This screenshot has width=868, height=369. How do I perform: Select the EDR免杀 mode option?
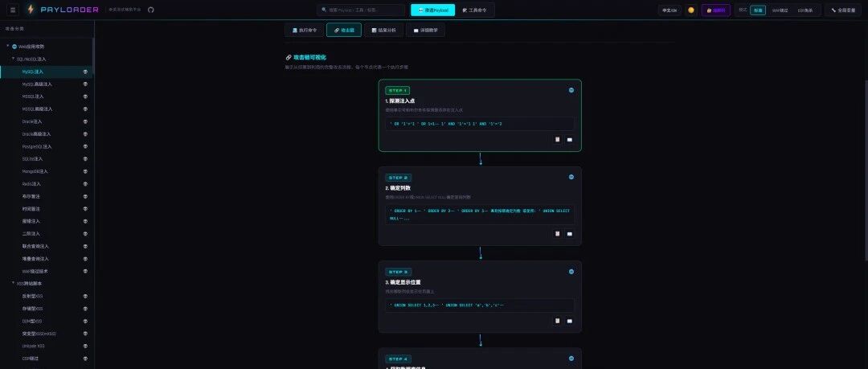[x=805, y=10]
